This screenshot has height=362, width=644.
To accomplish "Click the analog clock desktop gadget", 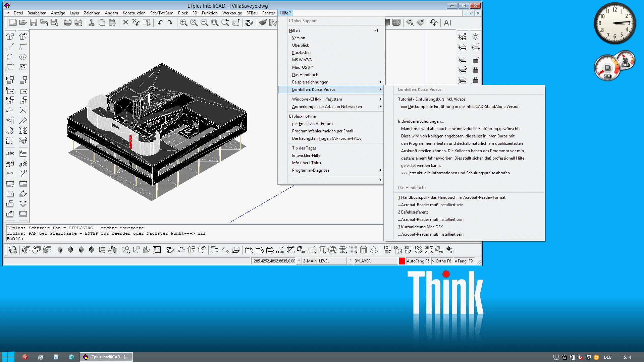I will click(615, 23).
